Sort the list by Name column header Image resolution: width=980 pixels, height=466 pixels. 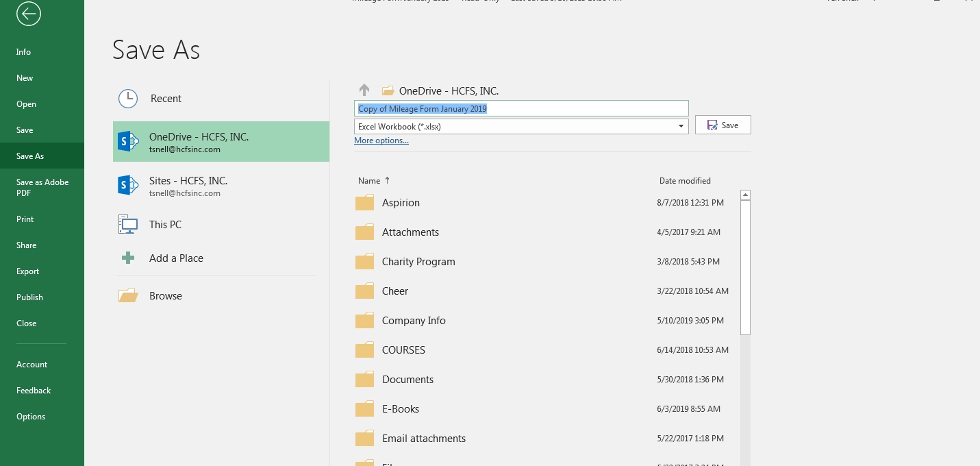(369, 181)
